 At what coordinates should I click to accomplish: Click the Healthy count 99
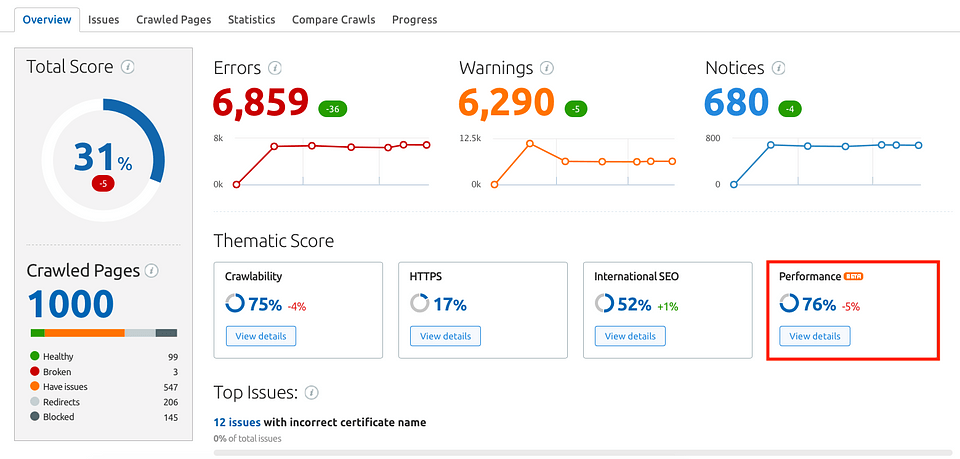(x=173, y=357)
